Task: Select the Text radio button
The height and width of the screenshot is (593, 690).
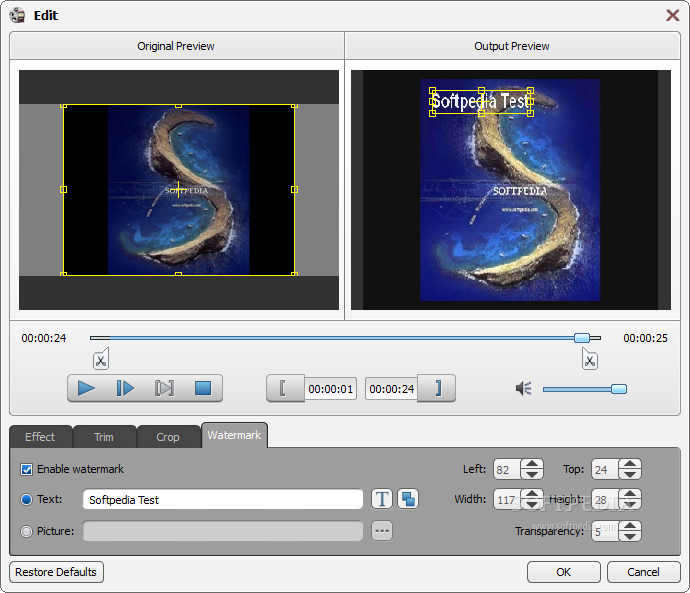Action: pos(26,499)
